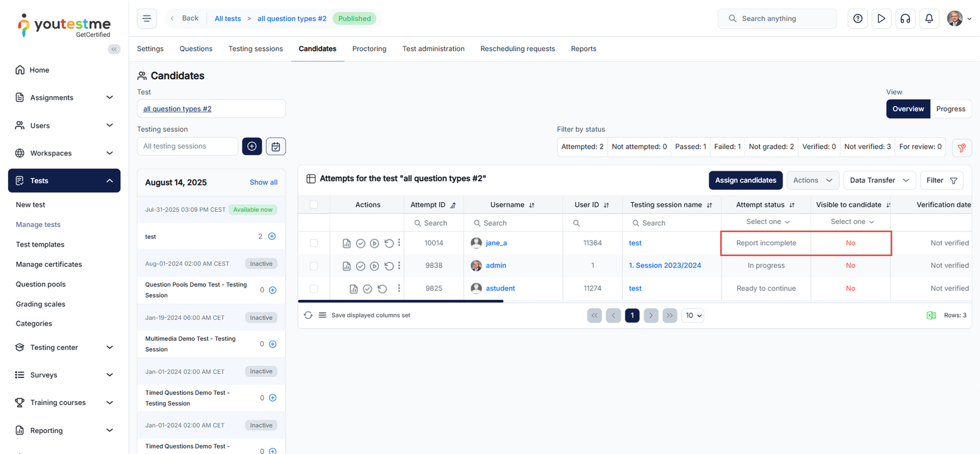Viewport: 980px width, 454px height.
Task: Click the add testing session plus icon
Action: pyautogui.click(x=252, y=146)
